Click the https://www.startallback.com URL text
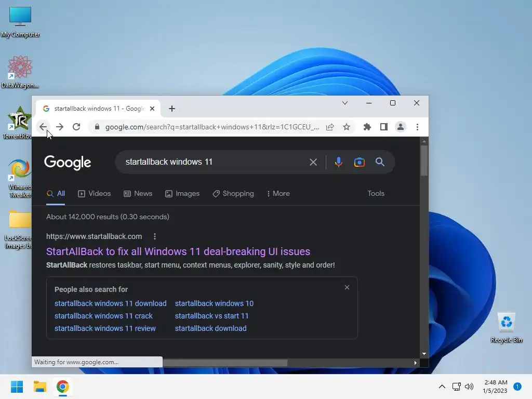The height and width of the screenshot is (399, 532). 94,236
